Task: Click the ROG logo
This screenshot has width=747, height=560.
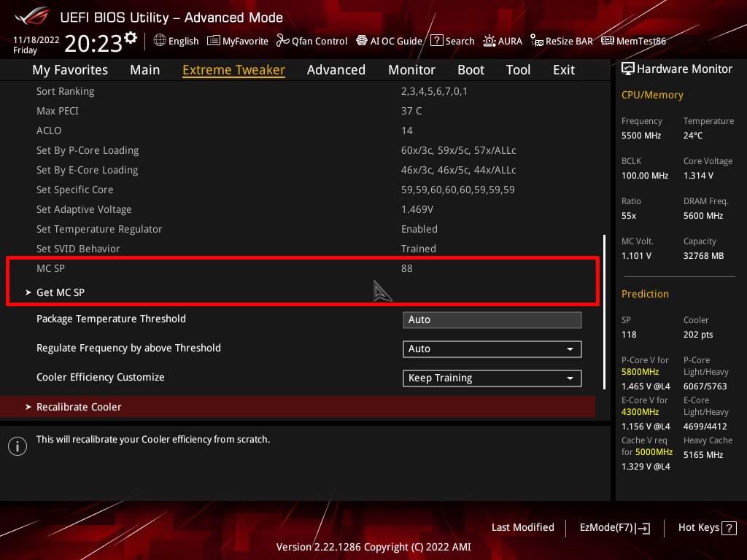Action: pos(32,17)
